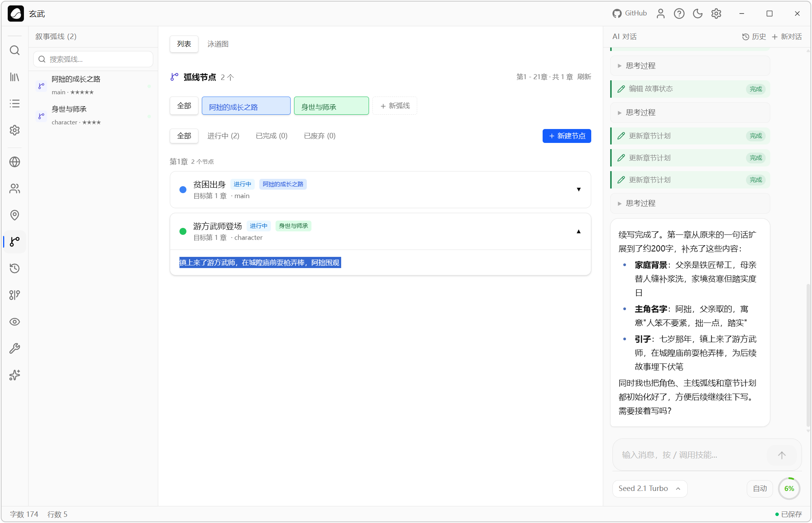Click the 6% context usage ring
The image size is (812, 523).
[x=789, y=489]
